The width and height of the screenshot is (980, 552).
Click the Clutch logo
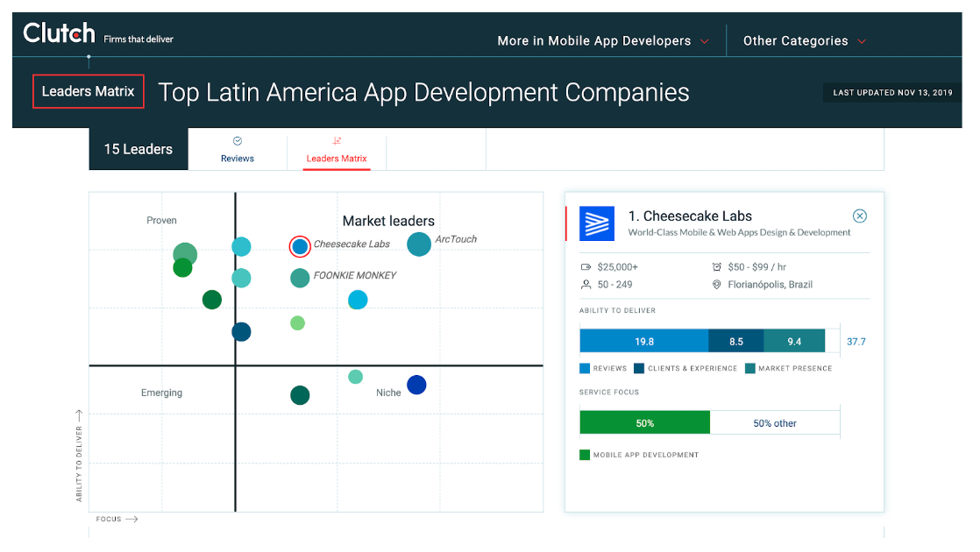click(x=59, y=33)
